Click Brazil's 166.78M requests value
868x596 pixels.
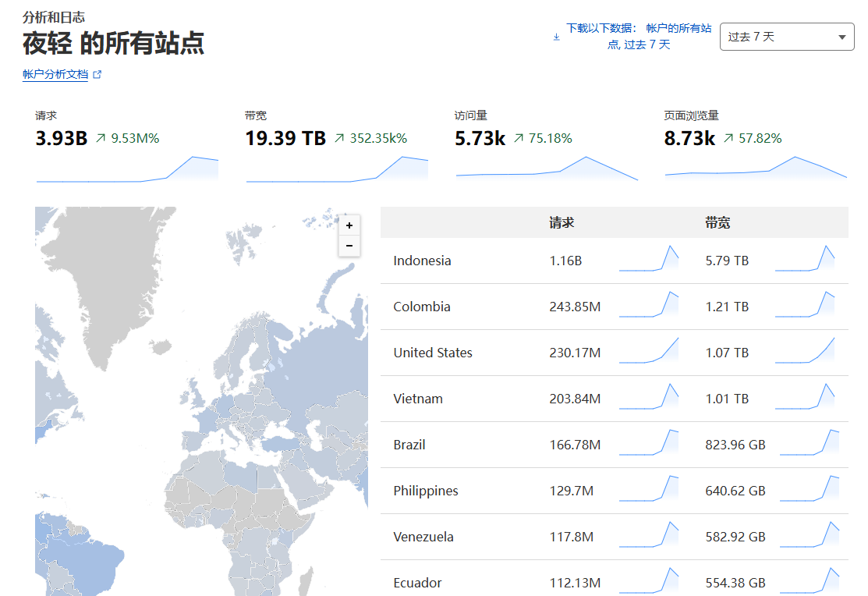click(x=575, y=445)
